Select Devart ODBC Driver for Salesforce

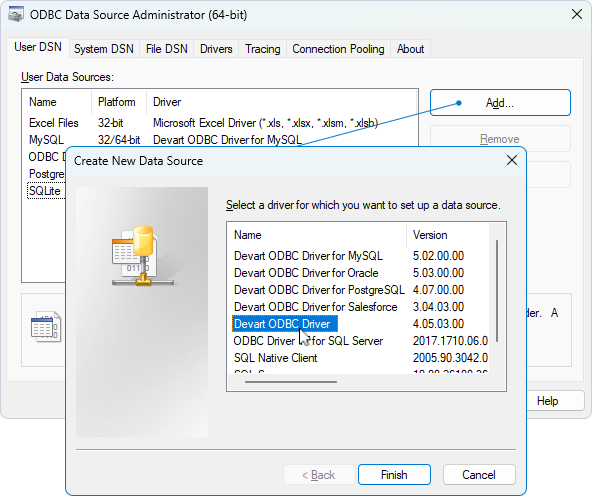coord(316,307)
